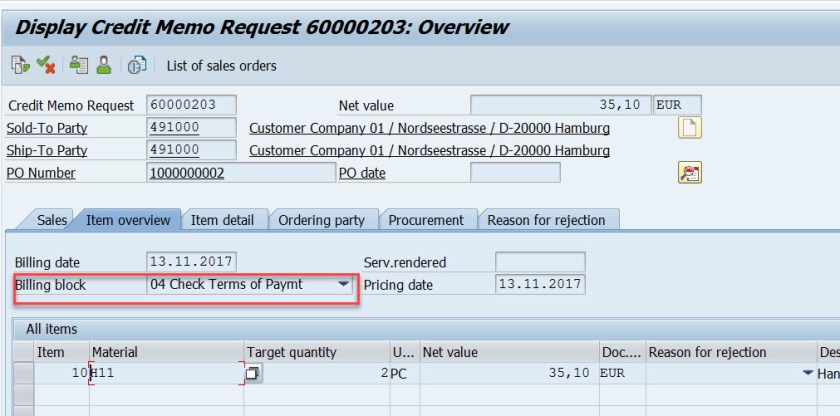Expand the Billing block dropdown arrow
This screenshot has height=416, width=840.
(344, 285)
